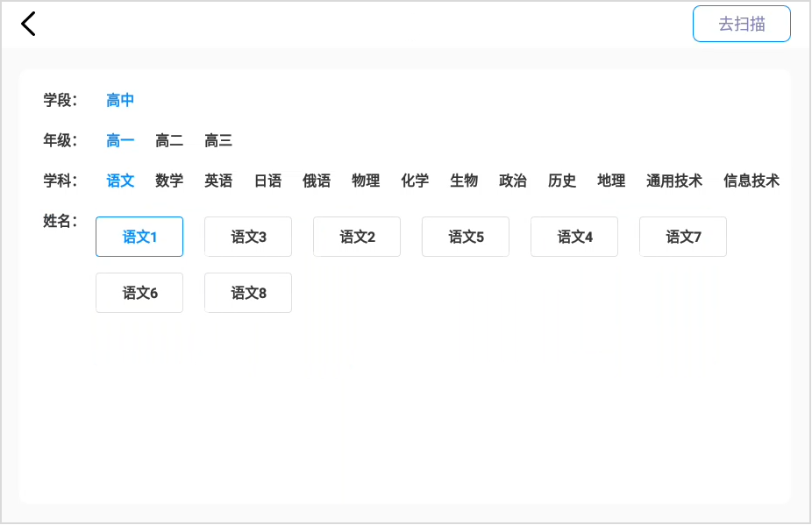Choose the name 语文8
Viewport: 812px width, 525px height.
[x=248, y=293]
